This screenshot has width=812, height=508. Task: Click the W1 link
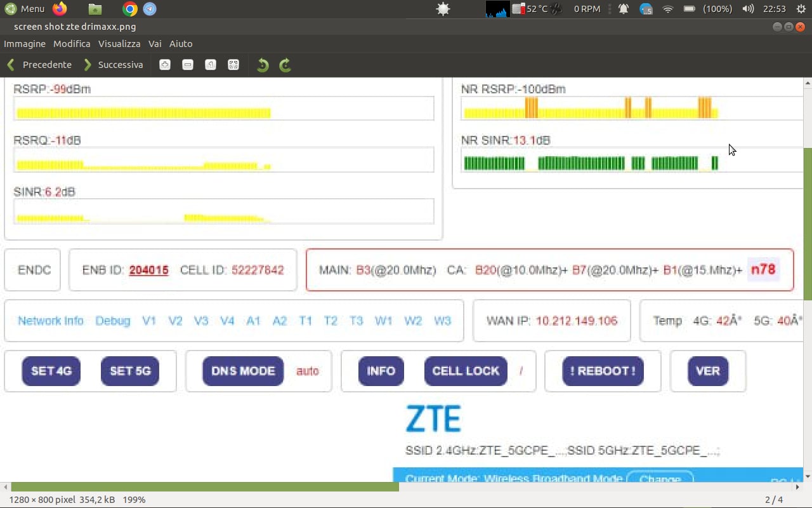[384, 321]
